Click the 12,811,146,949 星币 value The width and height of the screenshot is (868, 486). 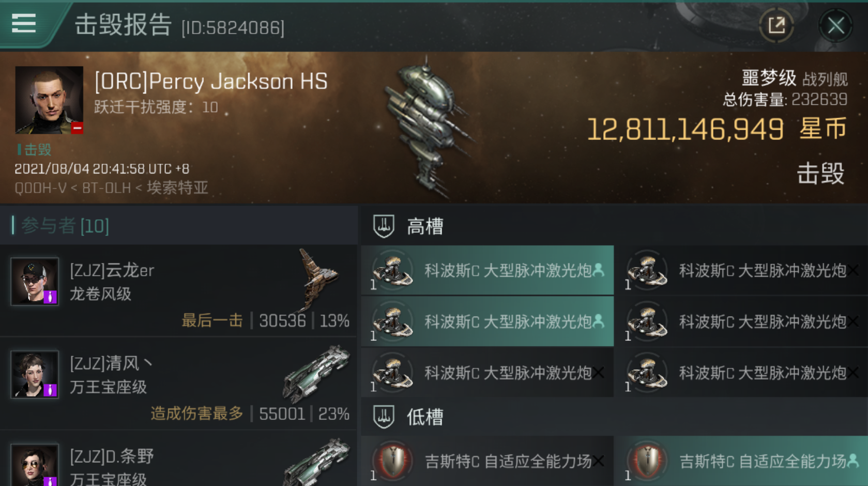tap(717, 129)
